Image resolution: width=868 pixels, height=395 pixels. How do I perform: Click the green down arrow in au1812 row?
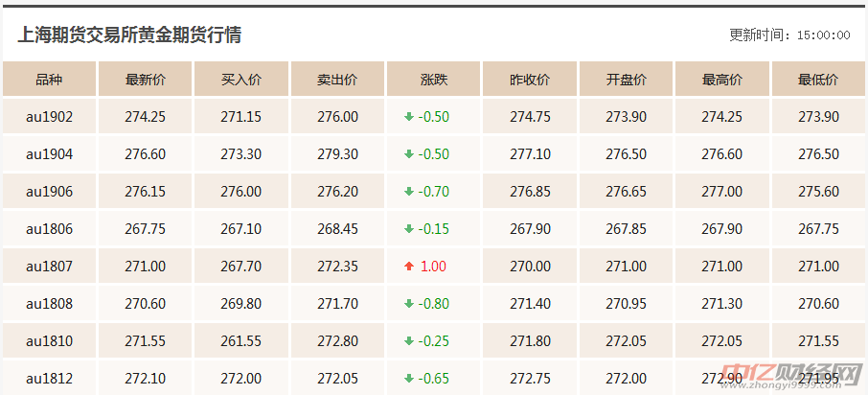[x=409, y=379]
